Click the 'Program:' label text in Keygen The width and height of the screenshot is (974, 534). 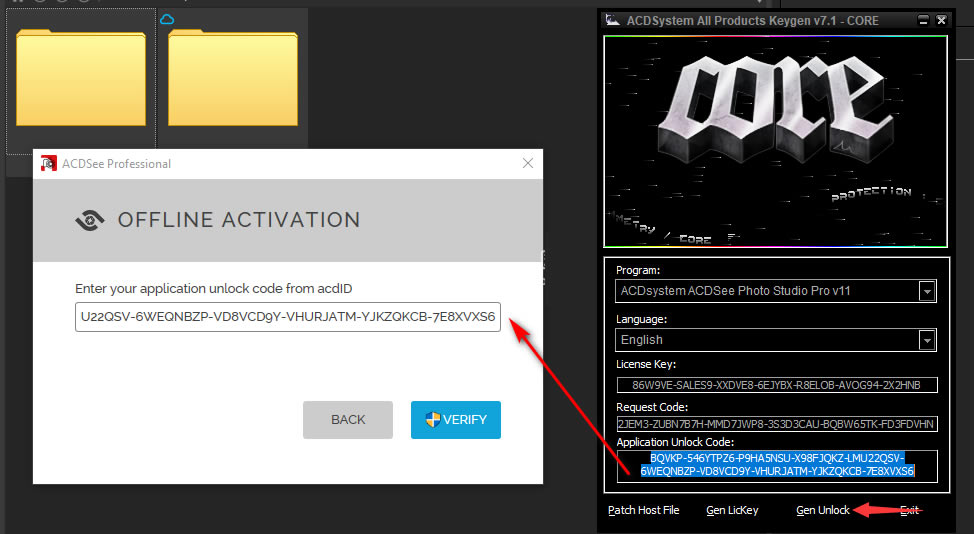638,270
